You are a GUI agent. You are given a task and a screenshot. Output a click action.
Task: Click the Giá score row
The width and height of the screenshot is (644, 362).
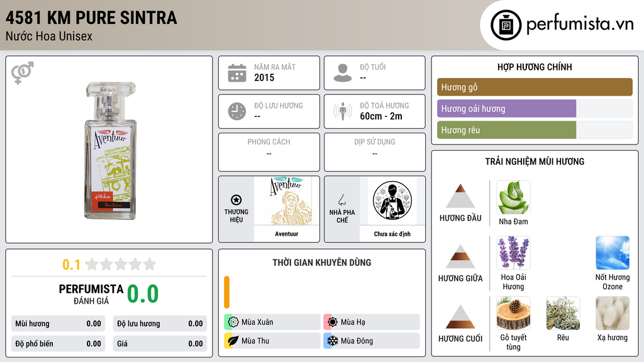(x=160, y=344)
